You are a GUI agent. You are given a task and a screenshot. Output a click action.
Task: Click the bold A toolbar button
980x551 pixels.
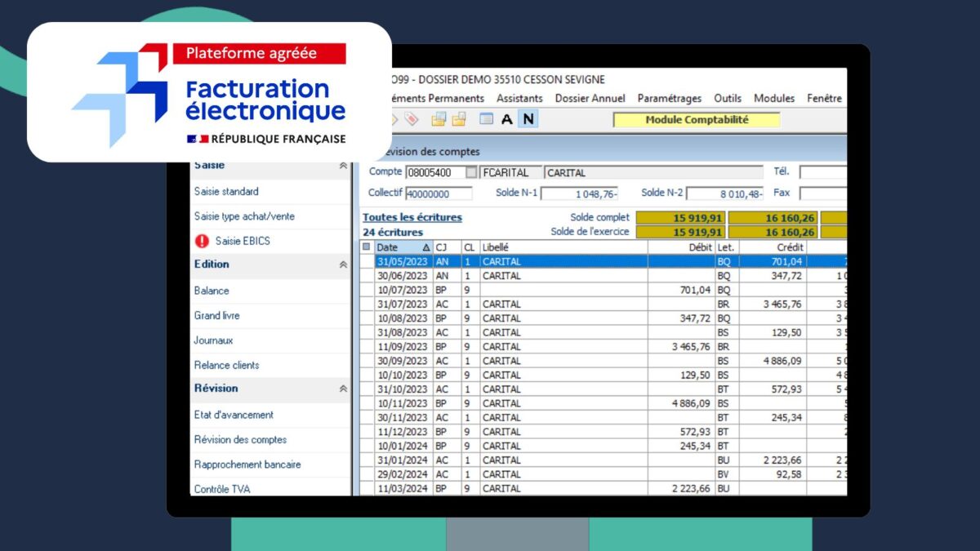(507, 119)
